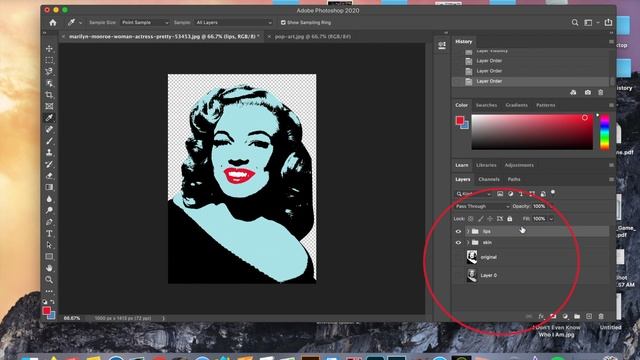The width and height of the screenshot is (640, 360).
Task: Delete layer with Layers panel trash icon
Action: click(601, 316)
